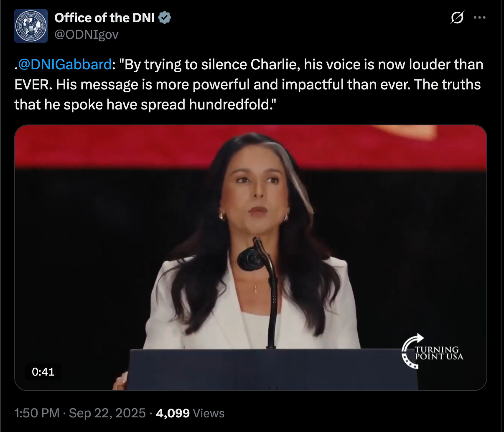Click the Office of the DNI display name
Screen dimensions: 504x432
click(104, 18)
